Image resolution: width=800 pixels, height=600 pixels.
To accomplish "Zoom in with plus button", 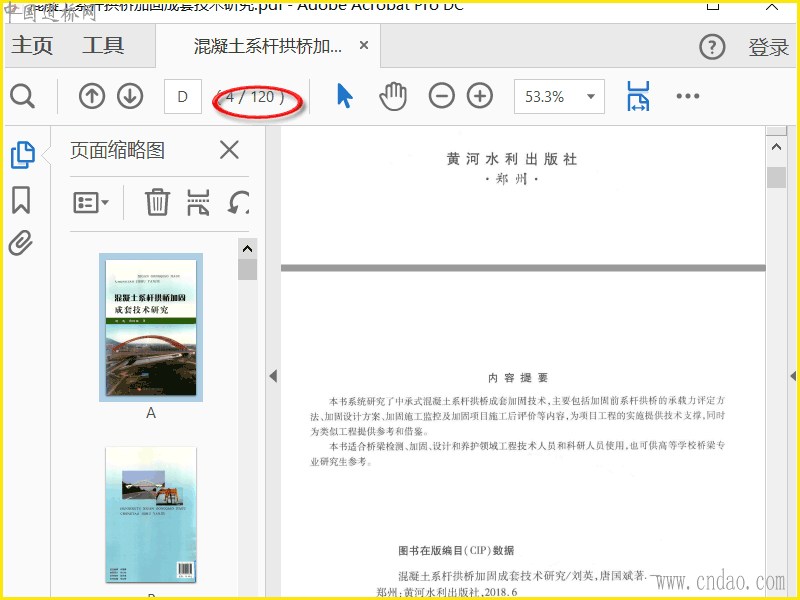I will (x=480, y=96).
